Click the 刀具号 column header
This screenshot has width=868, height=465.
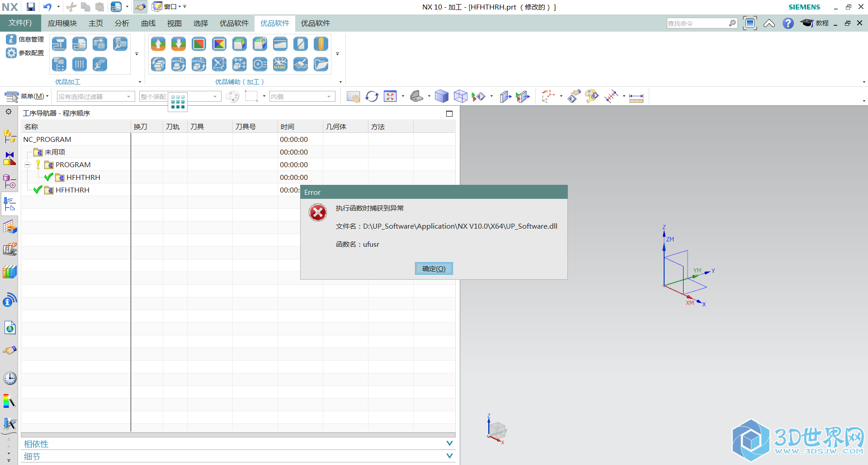coord(255,127)
